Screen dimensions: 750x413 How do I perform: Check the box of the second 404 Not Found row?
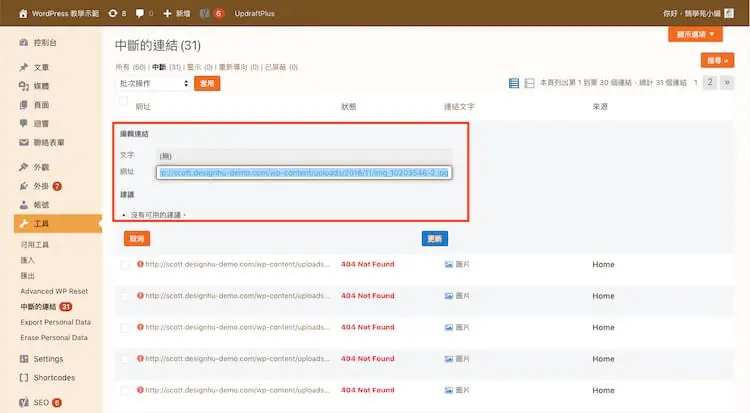pos(125,297)
